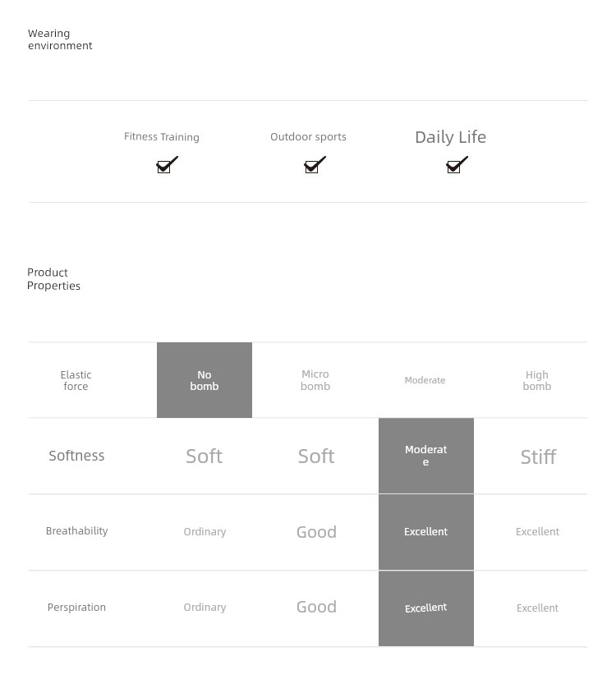Click highlighted Excellent in Perspiration row
The width and height of the screenshot is (616, 679).
point(426,608)
